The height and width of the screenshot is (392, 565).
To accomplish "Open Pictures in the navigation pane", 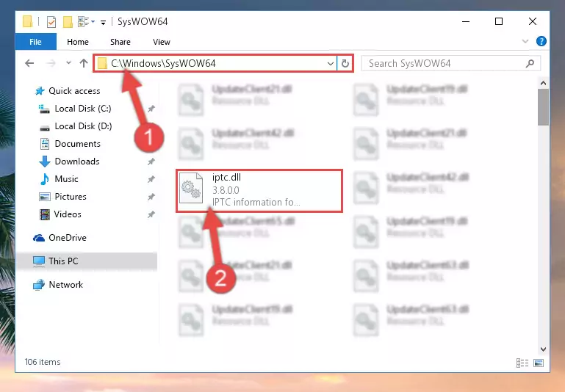I will [71, 197].
